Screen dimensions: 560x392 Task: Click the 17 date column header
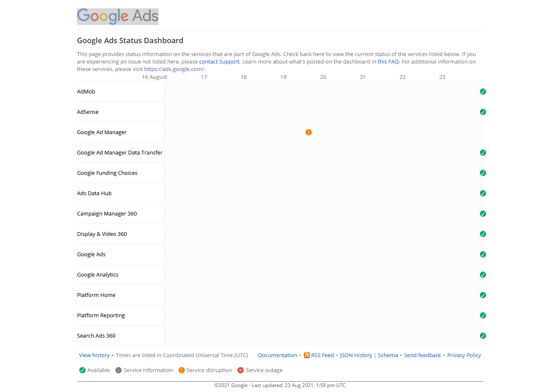pos(204,77)
